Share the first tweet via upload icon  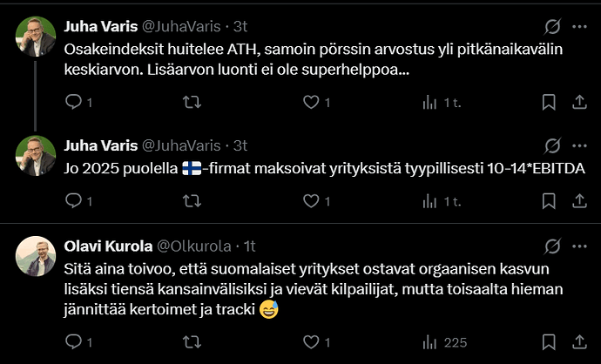[x=579, y=102]
